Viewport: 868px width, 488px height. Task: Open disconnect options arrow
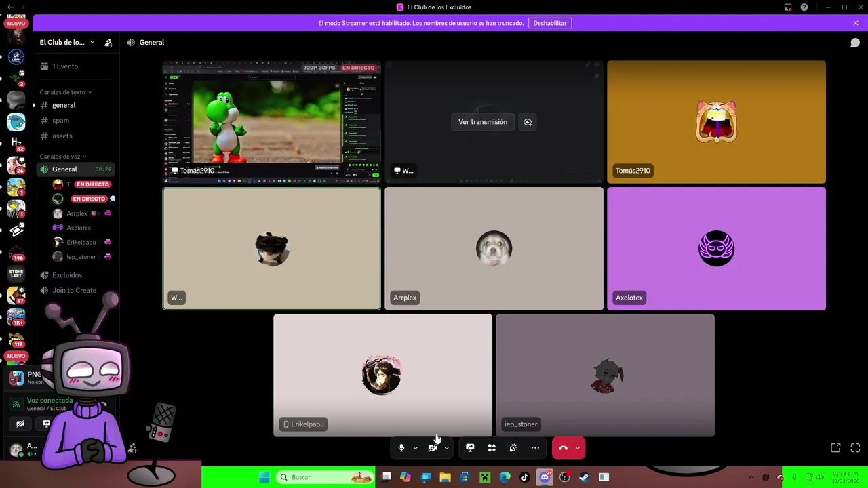click(x=578, y=448)
